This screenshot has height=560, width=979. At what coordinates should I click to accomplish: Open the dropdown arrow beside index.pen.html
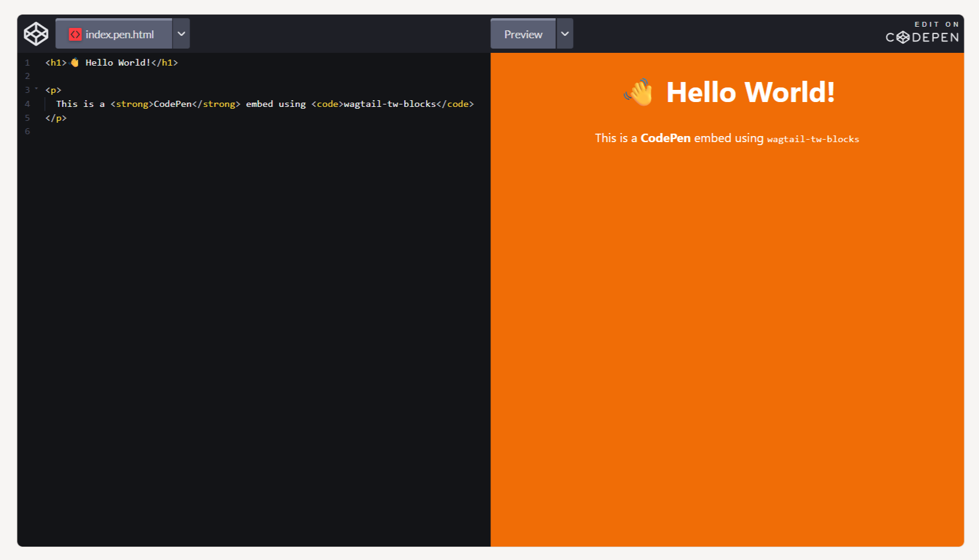pos(181,34)
